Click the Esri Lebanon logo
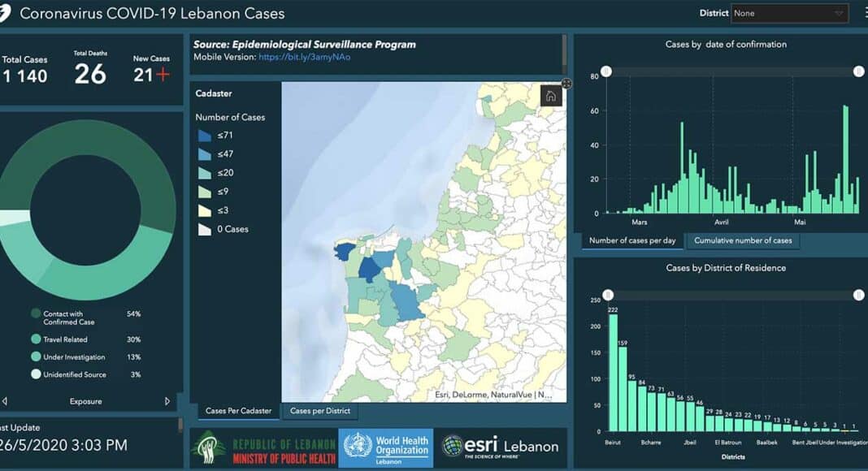The width and height of the screenshot is (868, 471). (x=500, y=447)
